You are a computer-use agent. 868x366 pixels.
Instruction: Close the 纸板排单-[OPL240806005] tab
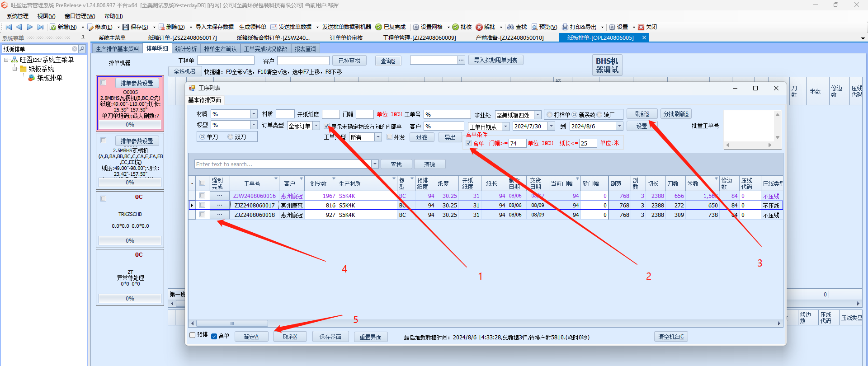point(644,38)
